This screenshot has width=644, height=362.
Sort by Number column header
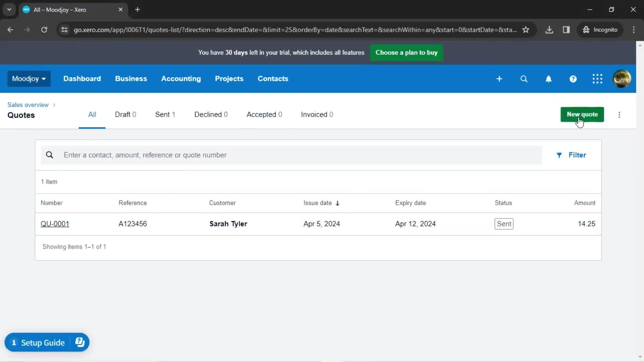point(51,203)
